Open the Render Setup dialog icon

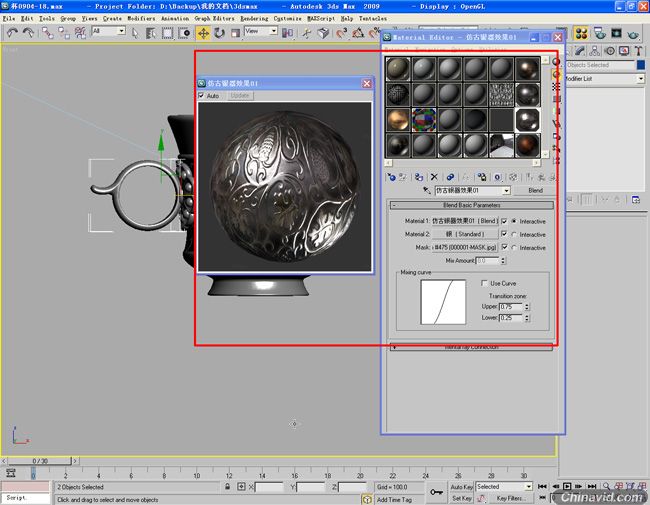coord(600,33)
